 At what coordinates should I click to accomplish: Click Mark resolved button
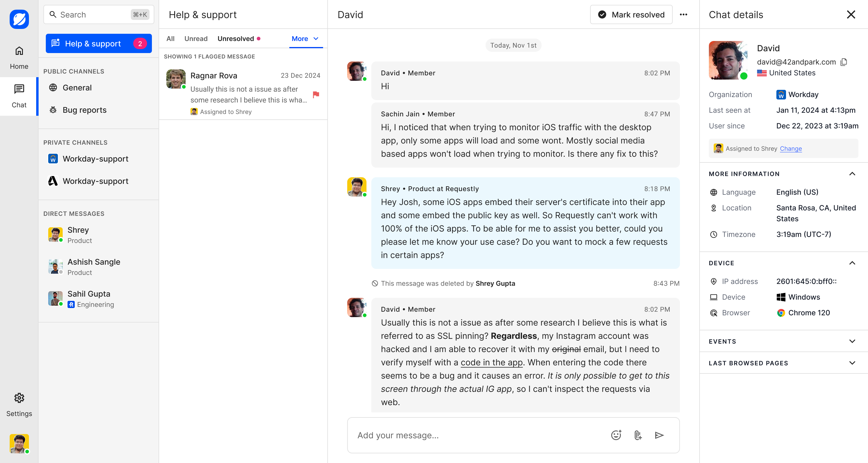pyautogui.click(x=631, y=14)
